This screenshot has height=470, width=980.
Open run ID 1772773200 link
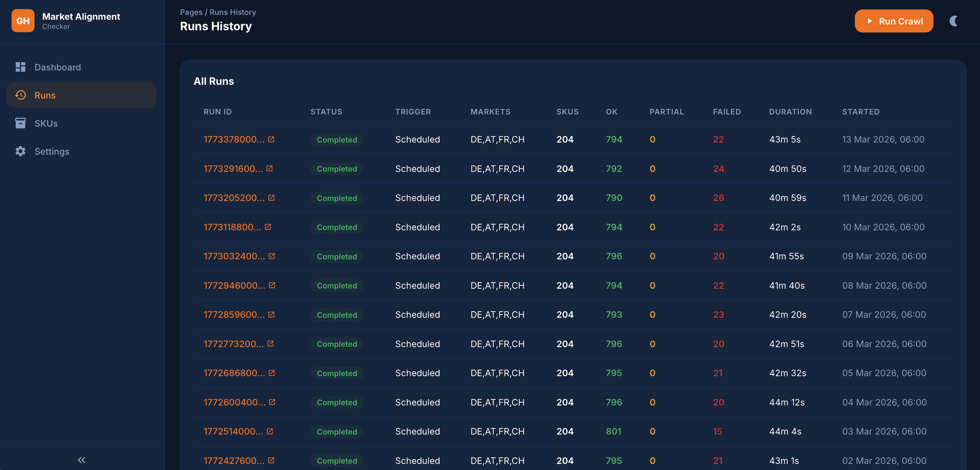tap(233, 344)
